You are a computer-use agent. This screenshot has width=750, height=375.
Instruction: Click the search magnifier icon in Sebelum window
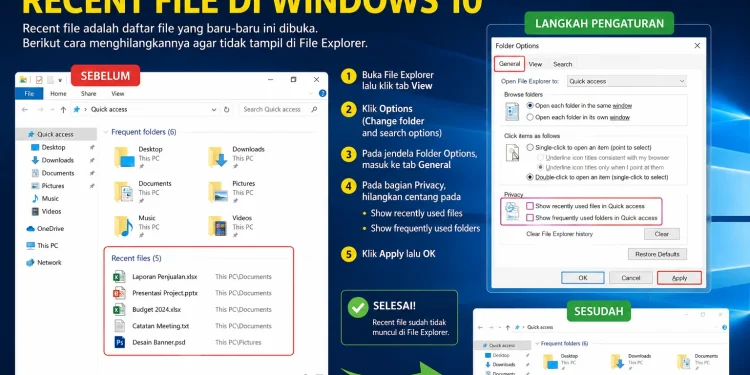pos(314,109)
